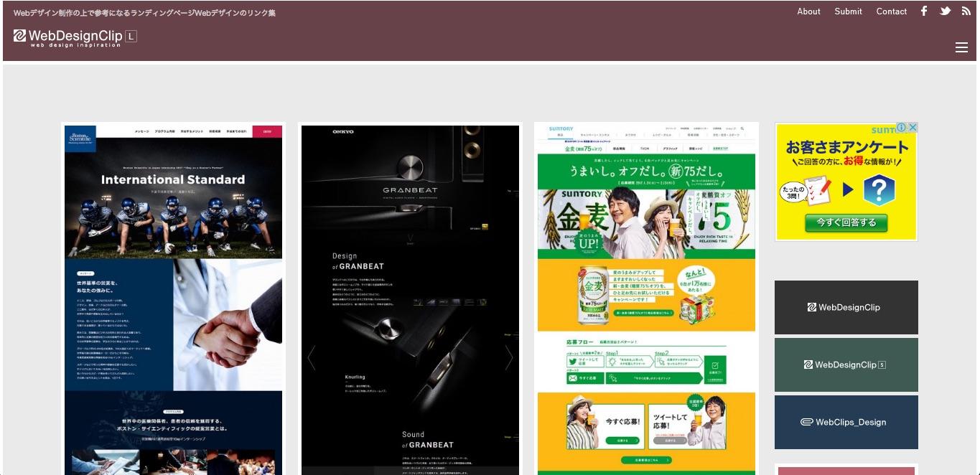Screen dimensions: 980x475
Task: Close the Suntory survey ad
Action: coord(913,127)
